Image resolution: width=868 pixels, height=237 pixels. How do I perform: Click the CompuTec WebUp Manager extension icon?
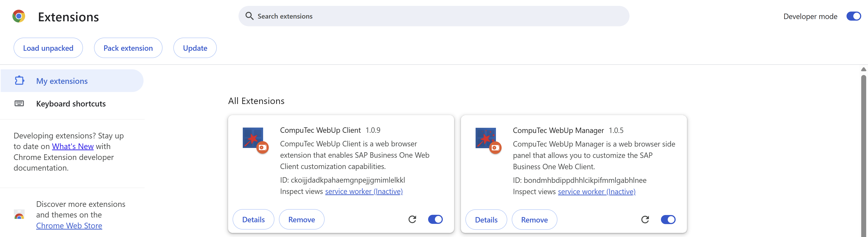coord(486,139)
